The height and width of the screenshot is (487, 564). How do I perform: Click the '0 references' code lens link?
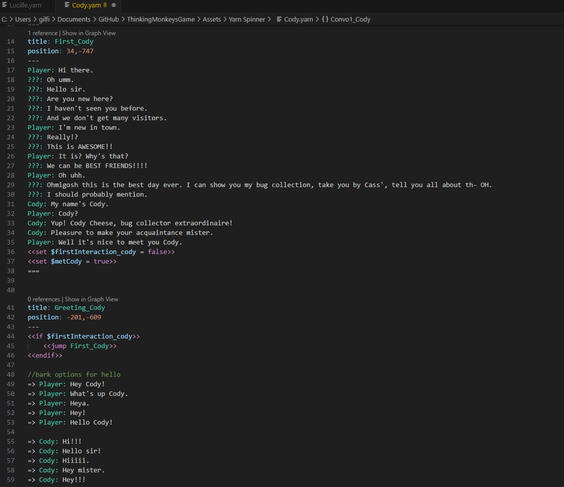point(44,299)
